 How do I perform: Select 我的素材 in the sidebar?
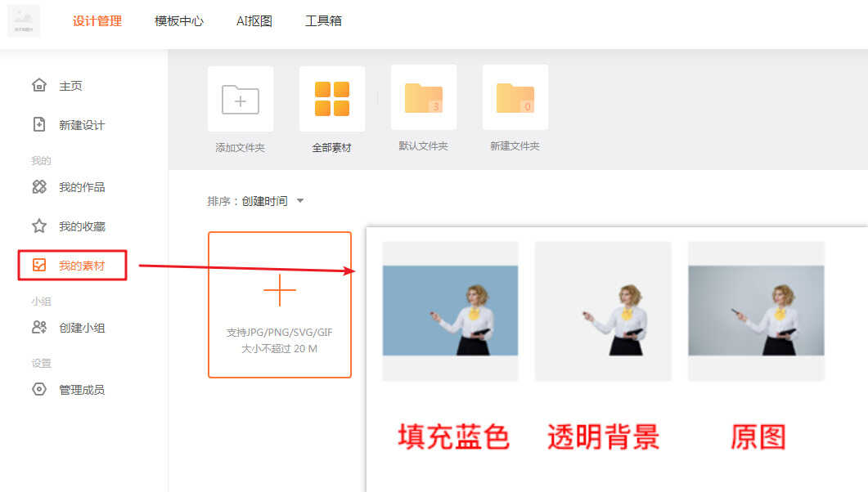click(x=81, y=266)
